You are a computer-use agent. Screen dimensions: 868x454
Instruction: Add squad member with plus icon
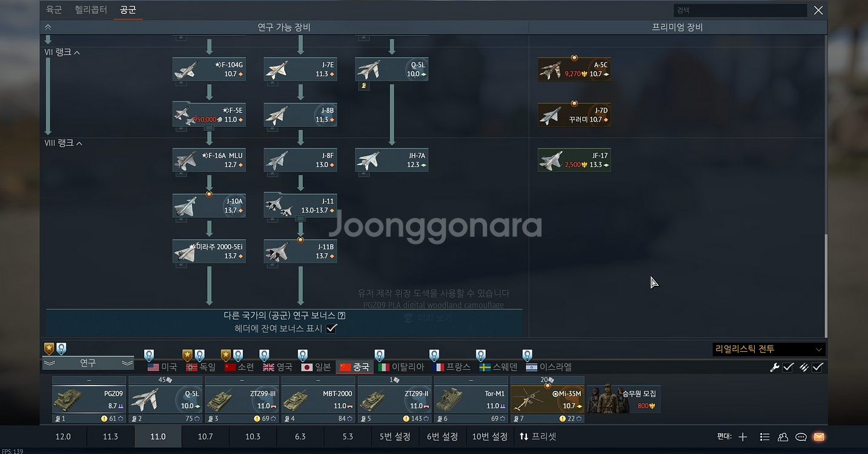[743, 436]
